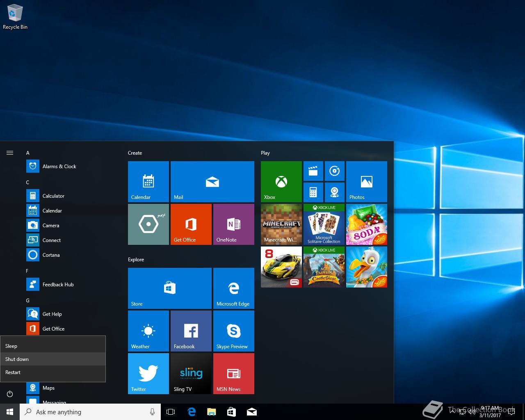Launch the green Xbox tile
525x420 pixels.
[281, 182]
